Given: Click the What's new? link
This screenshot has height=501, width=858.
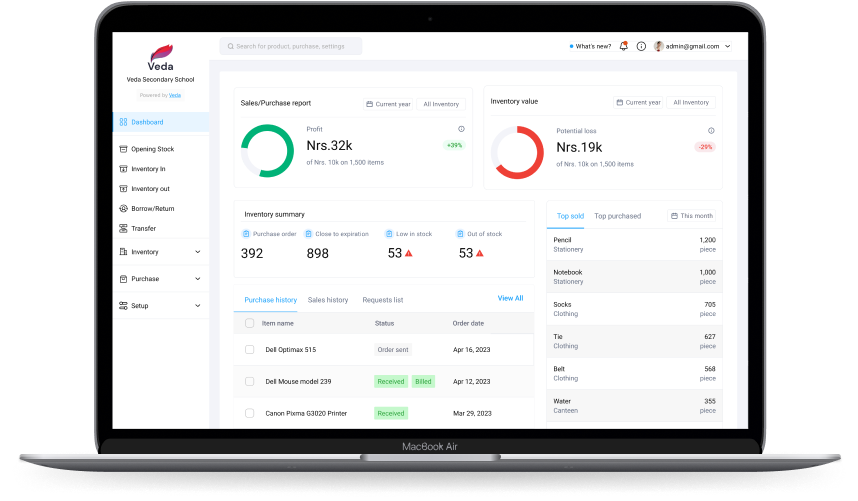Looking at the screenshot, I should 592,46.
